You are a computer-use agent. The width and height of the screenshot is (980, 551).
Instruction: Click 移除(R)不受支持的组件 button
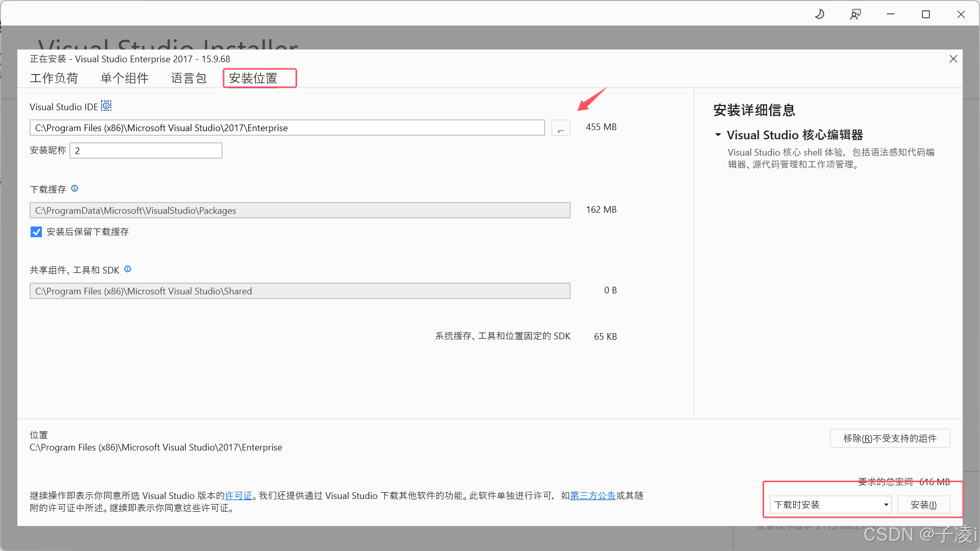pos(890,438)
